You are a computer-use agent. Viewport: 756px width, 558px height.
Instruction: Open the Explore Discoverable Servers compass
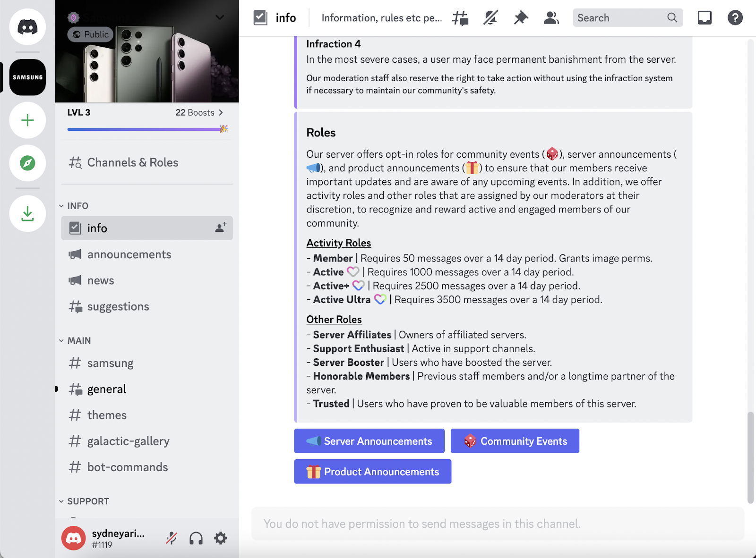coord(27,163)
